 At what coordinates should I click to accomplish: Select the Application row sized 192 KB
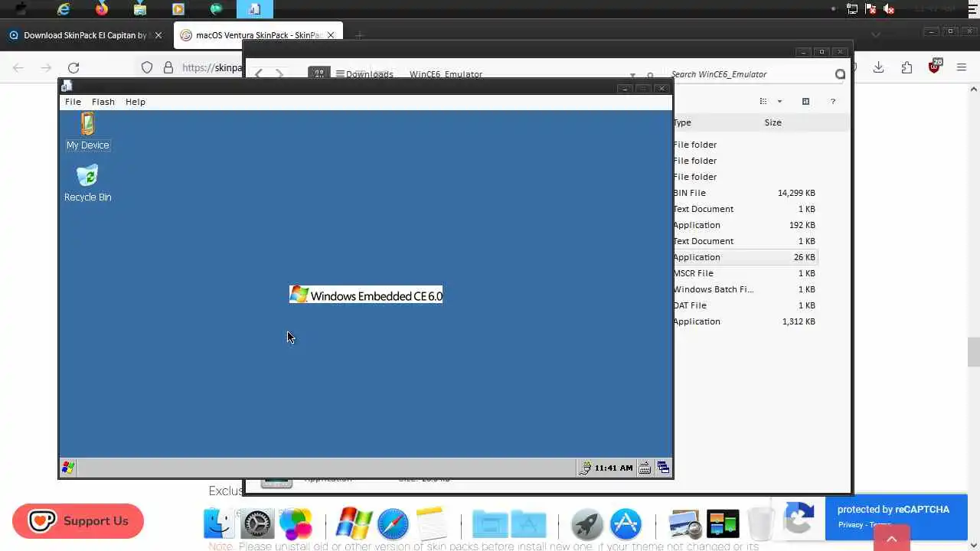(745, 225)
